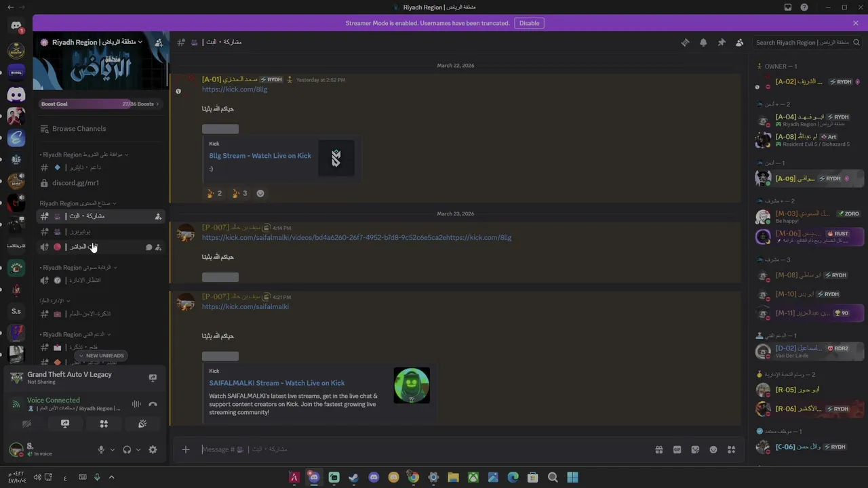Open the emoji picker in message bar

(x=713, y=449)
